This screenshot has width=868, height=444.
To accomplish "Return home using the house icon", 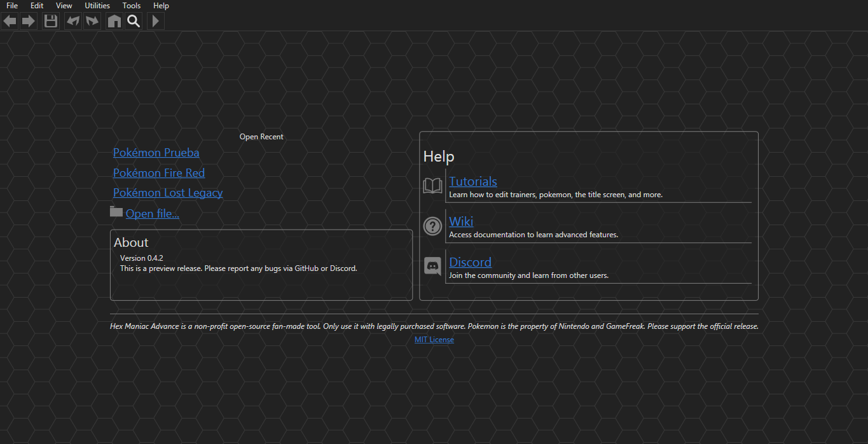I will [113, 20].
